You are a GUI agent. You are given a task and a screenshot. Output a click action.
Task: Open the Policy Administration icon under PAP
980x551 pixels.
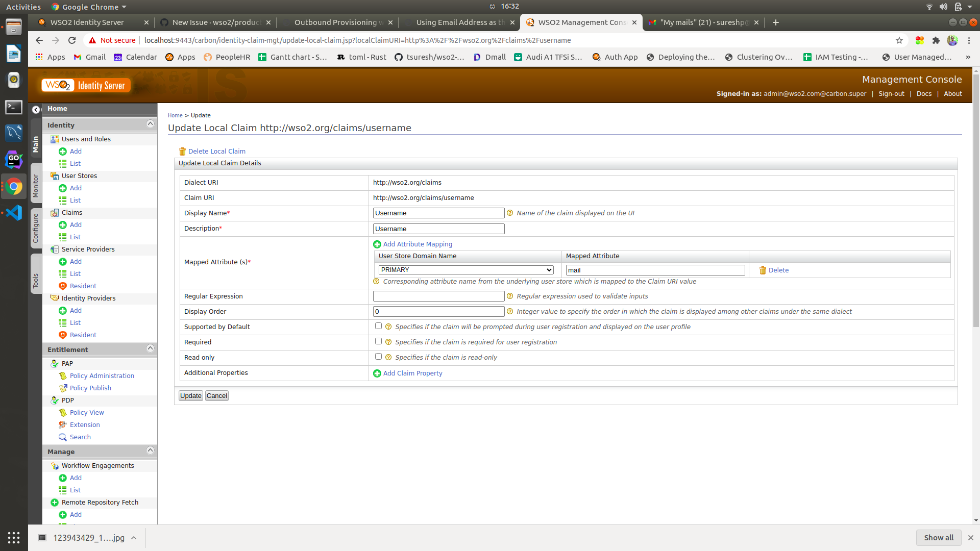pos(62,375)
